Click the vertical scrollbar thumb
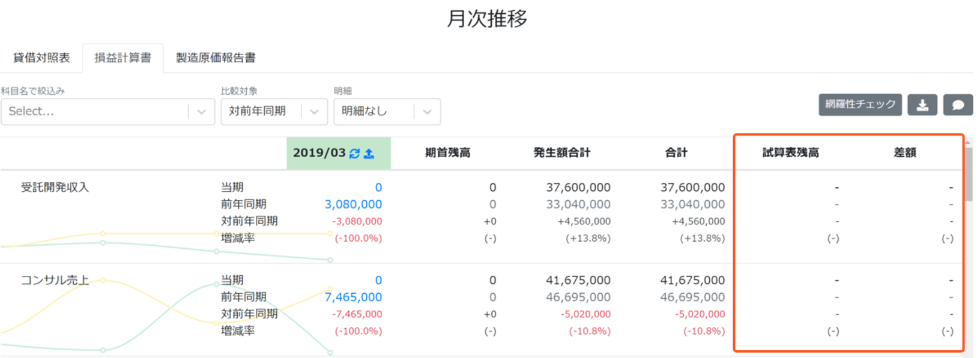 pyautogui.click(x=969, y=174)
